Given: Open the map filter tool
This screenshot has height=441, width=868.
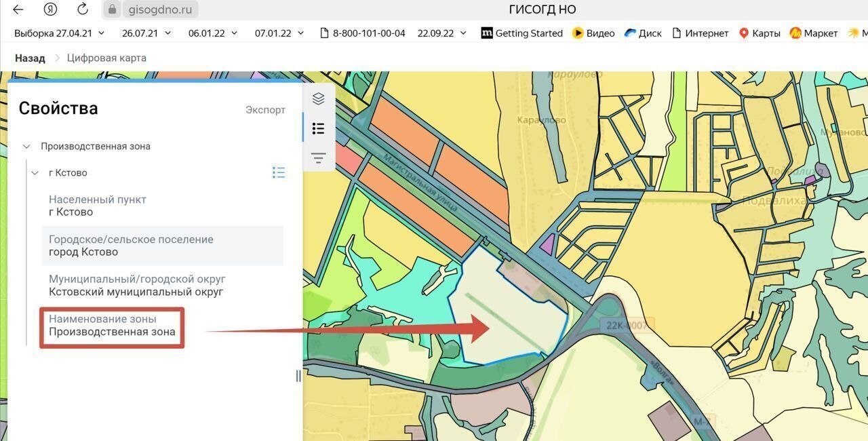Looking at the screenshot, I should pyautogui.click(x=319, y=158).
